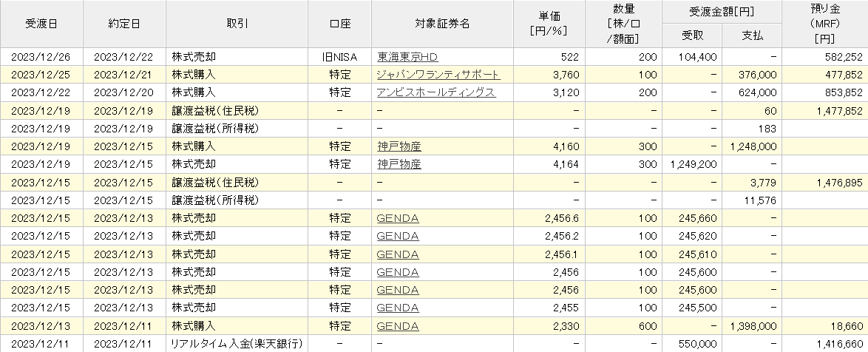868x352 pixels.
Task: Click the 支払 sub-column header
Action: click(x=752, y=35)
